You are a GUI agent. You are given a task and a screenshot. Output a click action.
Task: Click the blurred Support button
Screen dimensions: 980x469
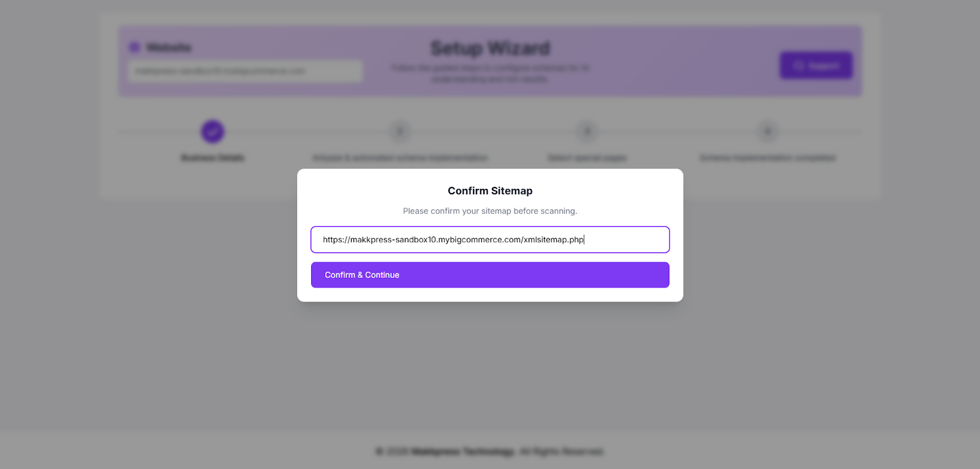[x=815, y=66]
